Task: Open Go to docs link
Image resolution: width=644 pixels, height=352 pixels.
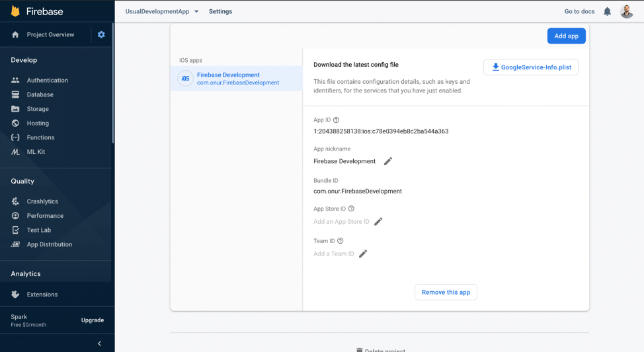Action: click(x=579, y=11)
